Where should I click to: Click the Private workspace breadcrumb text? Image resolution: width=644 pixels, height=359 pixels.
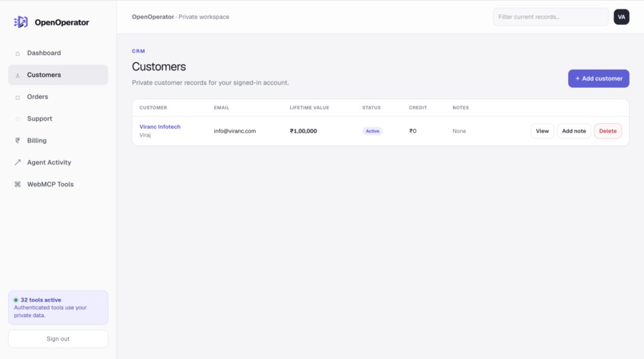[x=204, y=17]
